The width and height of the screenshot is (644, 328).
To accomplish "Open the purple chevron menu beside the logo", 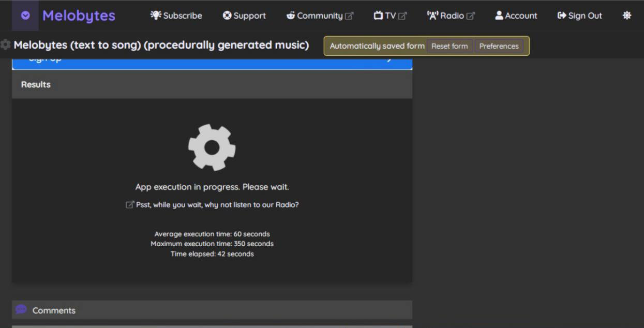I will pyautogui.click(x=25, y=16).
